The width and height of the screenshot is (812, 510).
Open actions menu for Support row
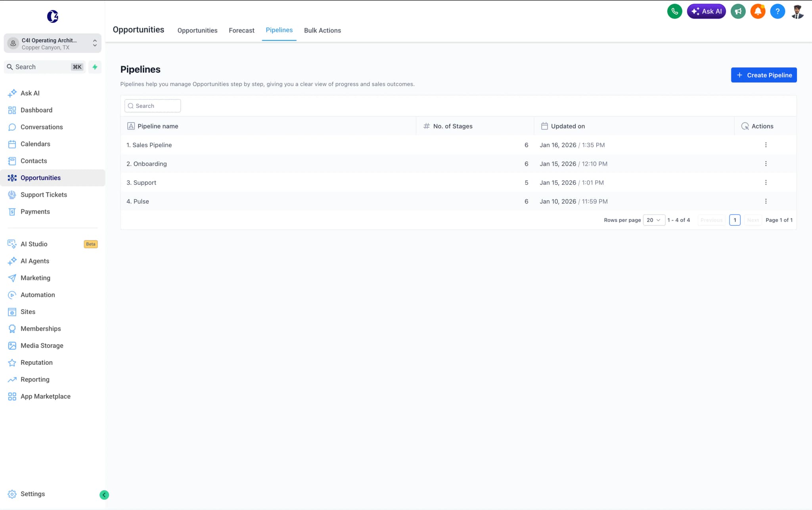(766, 182)
